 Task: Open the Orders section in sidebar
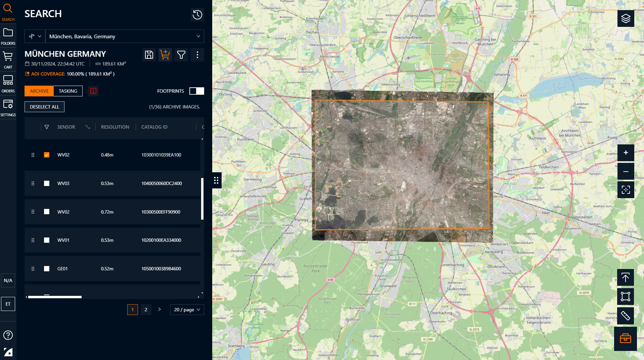pos(8,84)
